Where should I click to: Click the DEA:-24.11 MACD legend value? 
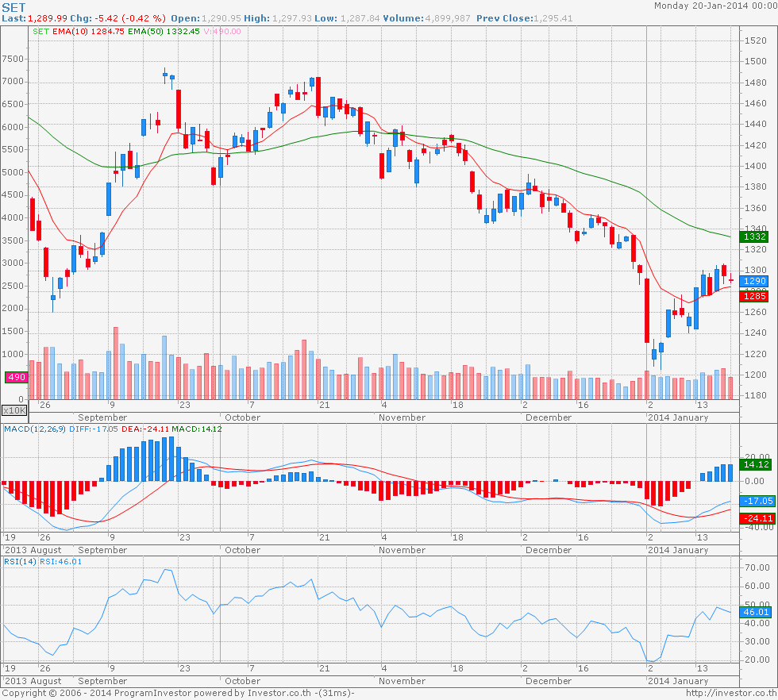(145, 429)
